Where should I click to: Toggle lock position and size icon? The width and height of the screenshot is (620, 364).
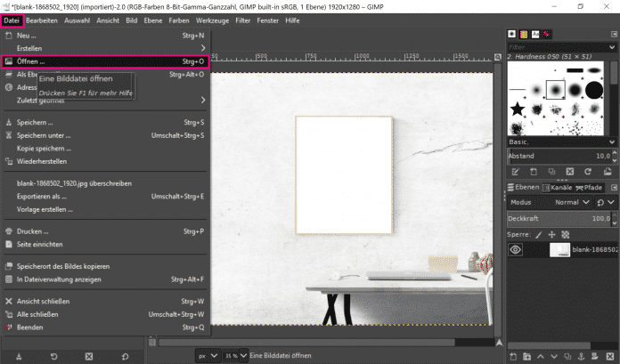pos(553,233)
